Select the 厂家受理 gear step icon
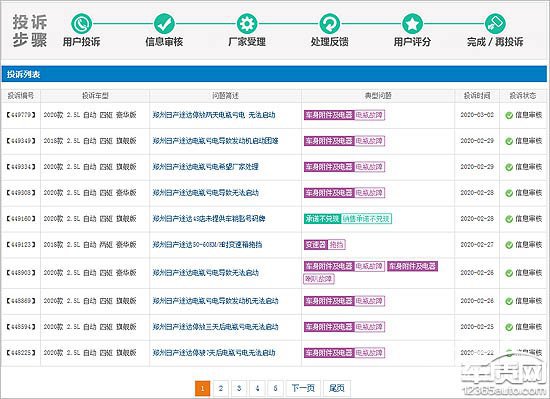The image size is (550, 399). coord(247,24)
